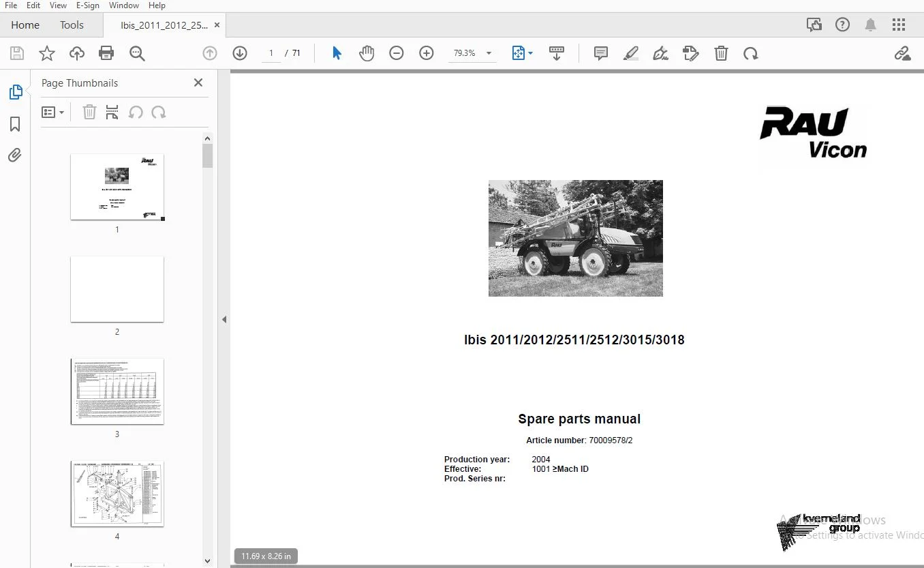The height and width of the screenshot is (568, 924).
Task: Click the 'Spare parts manual' heading
Action: click(579, 419)
